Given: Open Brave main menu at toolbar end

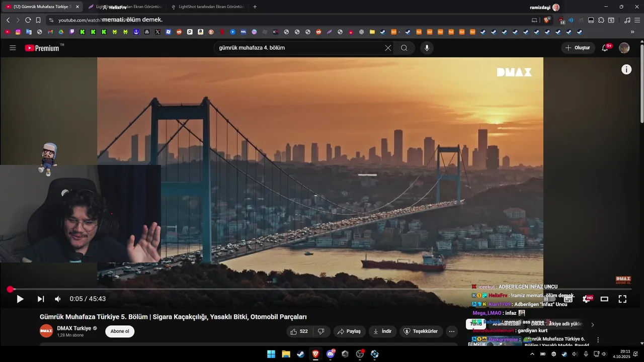Looking at the screenshot, I should [x=637, y=20].
